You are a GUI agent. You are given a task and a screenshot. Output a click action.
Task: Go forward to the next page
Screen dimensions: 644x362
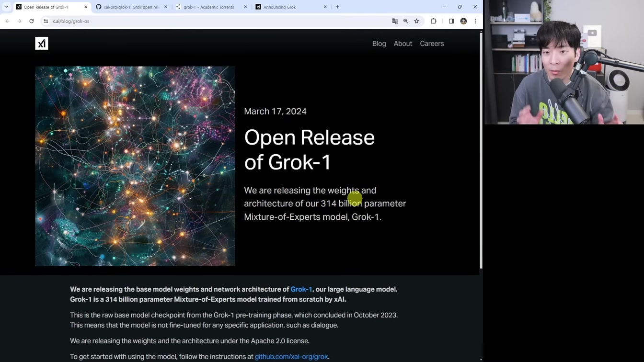click(19, 21)
